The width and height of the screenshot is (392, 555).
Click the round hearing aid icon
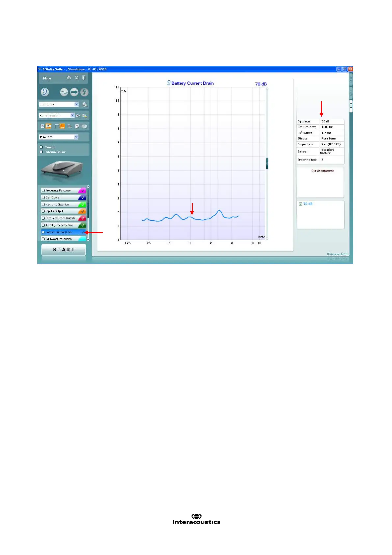64,92
